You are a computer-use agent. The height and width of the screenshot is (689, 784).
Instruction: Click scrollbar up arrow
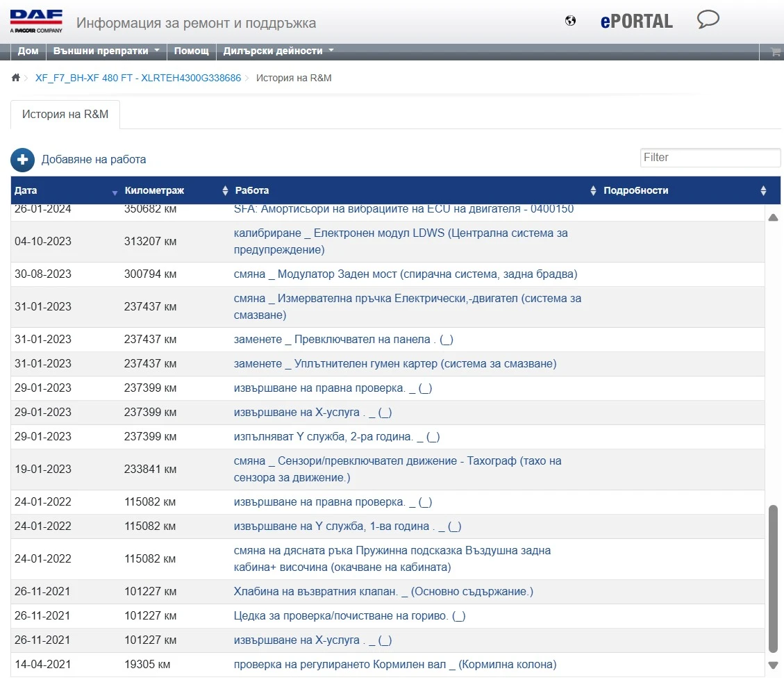point(773,217)
